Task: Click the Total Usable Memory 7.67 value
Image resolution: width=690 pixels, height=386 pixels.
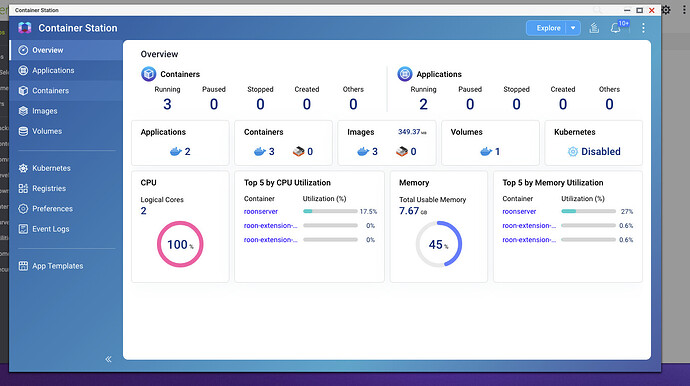Action: [413, 211]
